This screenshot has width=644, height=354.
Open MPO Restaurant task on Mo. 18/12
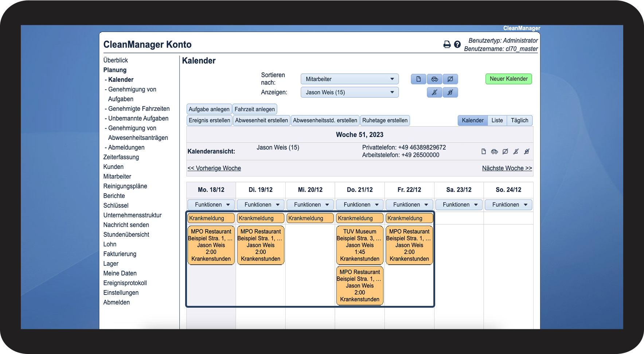point(211,245)
